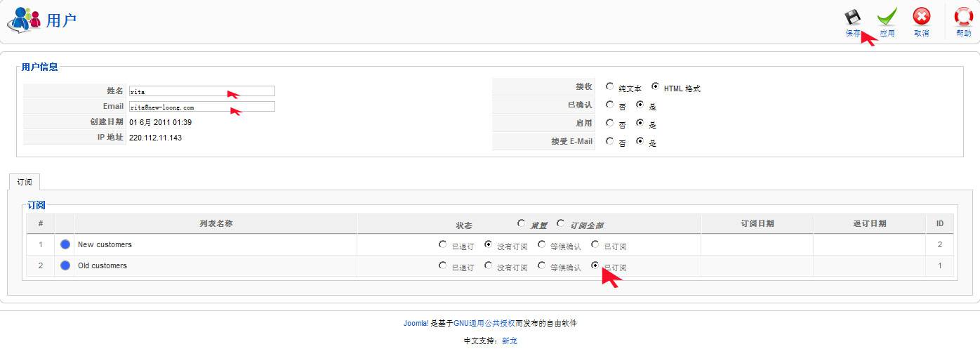Set 启用 to 否
The image size is (980, 349).
(609, 123)
